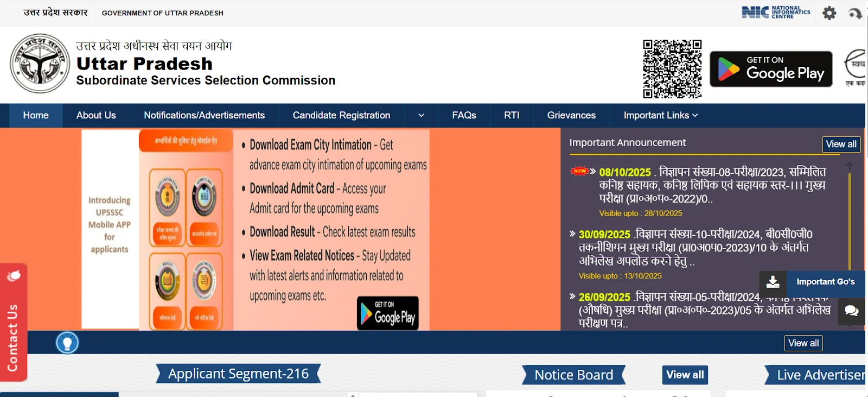Click the UPSSSC emblem logo

(x=40, y=64)
